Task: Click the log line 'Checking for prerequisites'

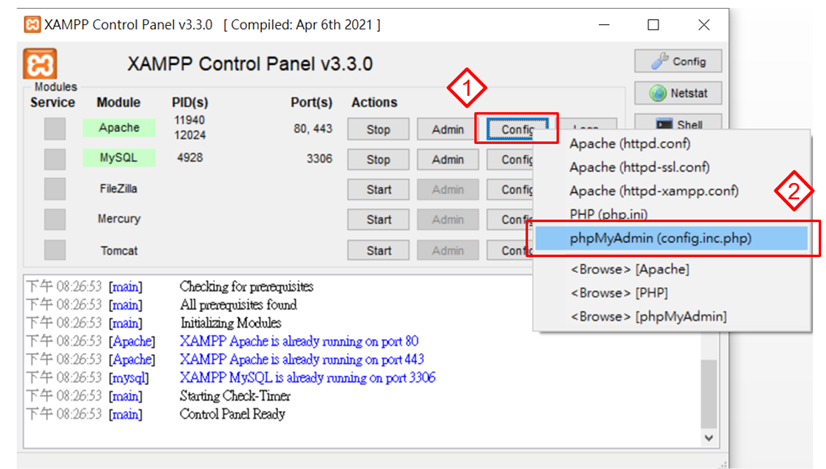Action: pos(247,287)
